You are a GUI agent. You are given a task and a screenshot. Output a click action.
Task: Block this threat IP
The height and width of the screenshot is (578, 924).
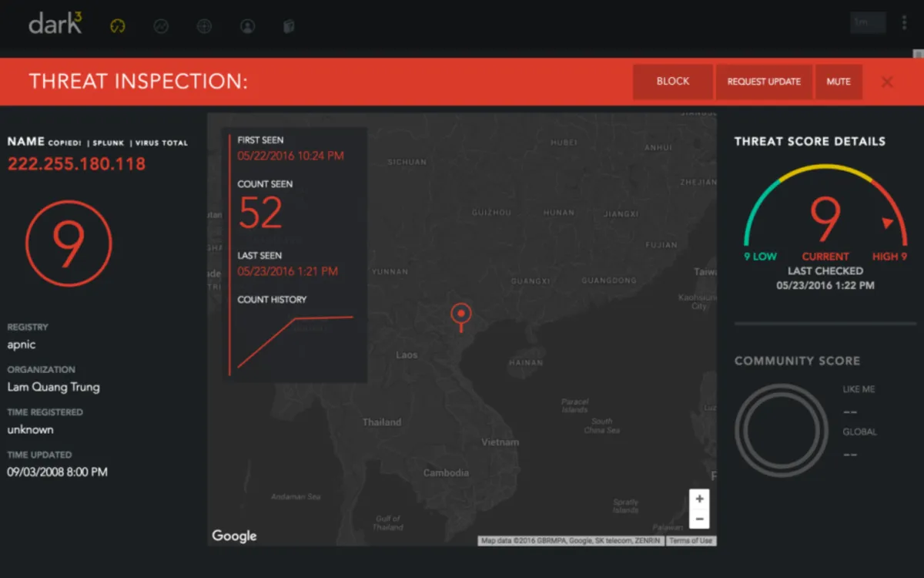click(673, 82)
